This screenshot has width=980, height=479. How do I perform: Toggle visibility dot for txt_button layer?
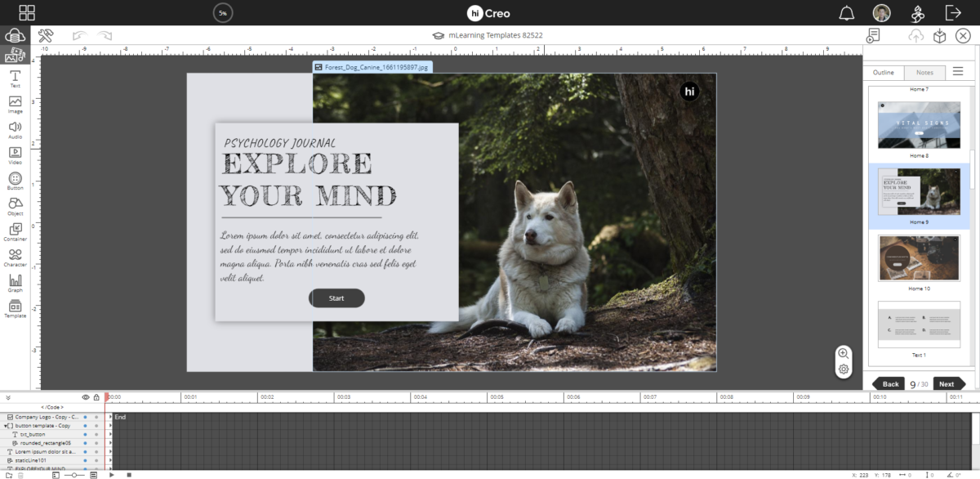[x=86, y=434]
